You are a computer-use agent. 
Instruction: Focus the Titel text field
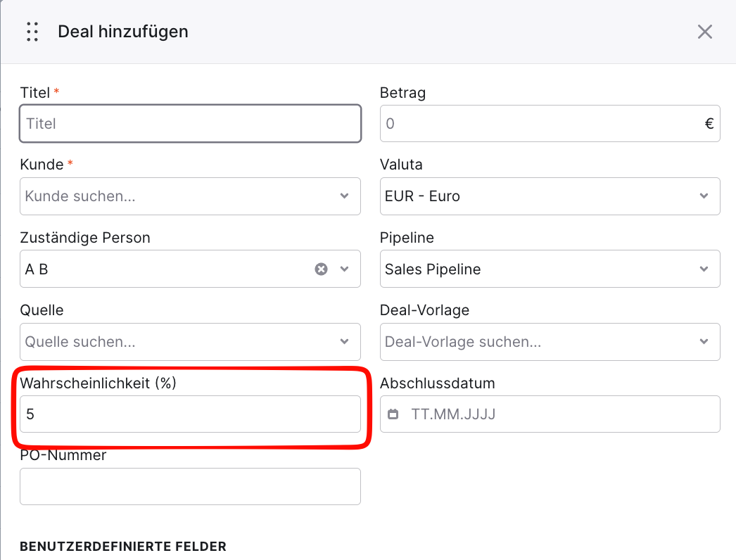(x=190, y=123)
